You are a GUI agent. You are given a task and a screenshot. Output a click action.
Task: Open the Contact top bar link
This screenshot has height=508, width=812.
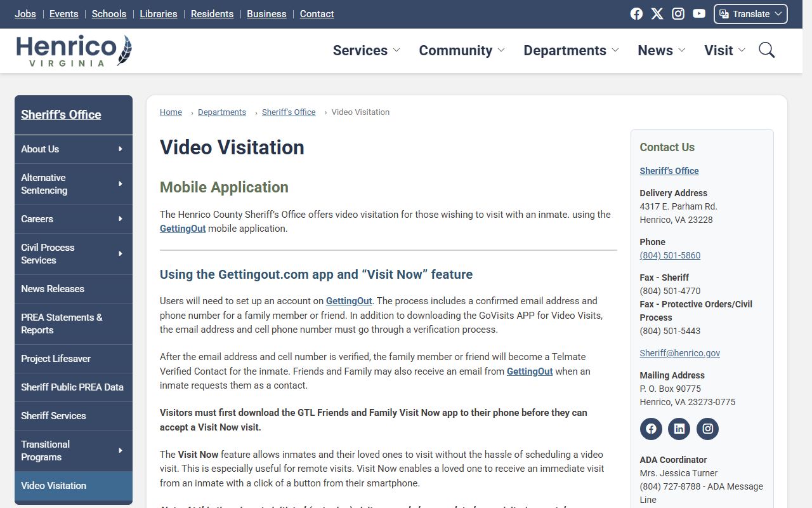click(317, 14)
